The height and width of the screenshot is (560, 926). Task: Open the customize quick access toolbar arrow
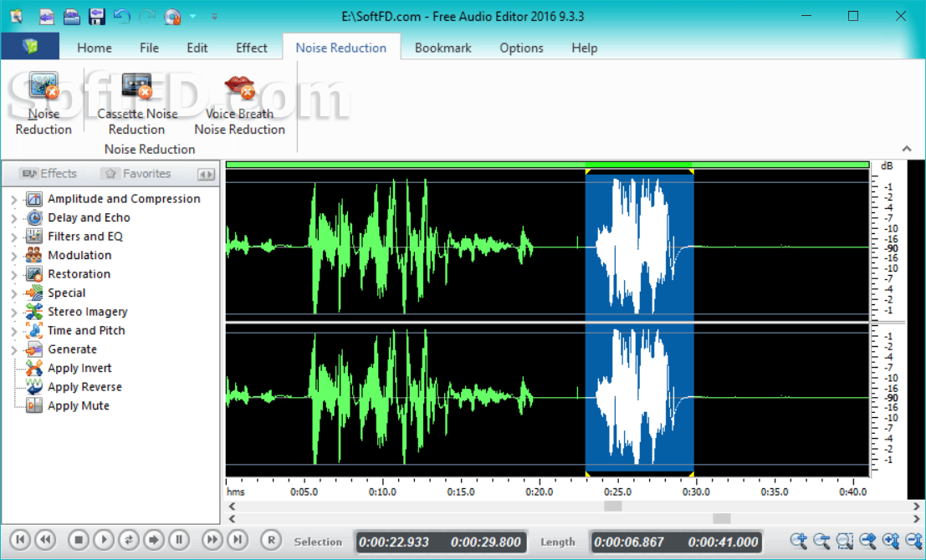pyautogui.click(x=214, y=17)
